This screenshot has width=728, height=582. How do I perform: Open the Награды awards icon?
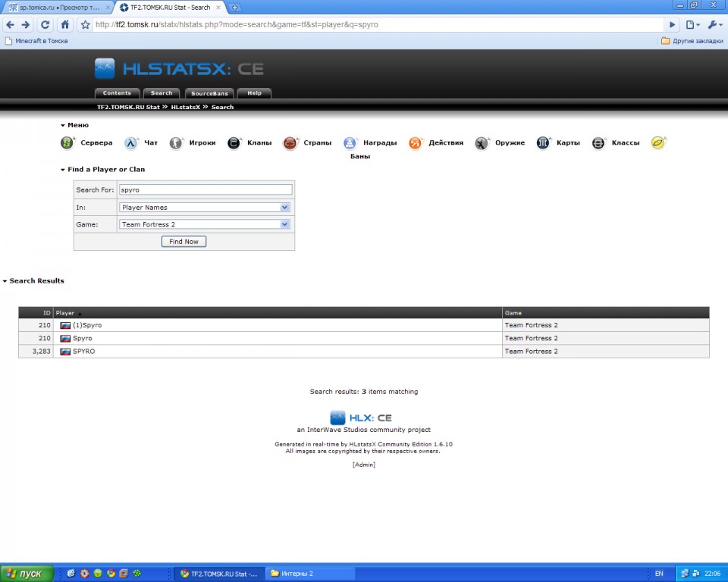click(350, 142)
